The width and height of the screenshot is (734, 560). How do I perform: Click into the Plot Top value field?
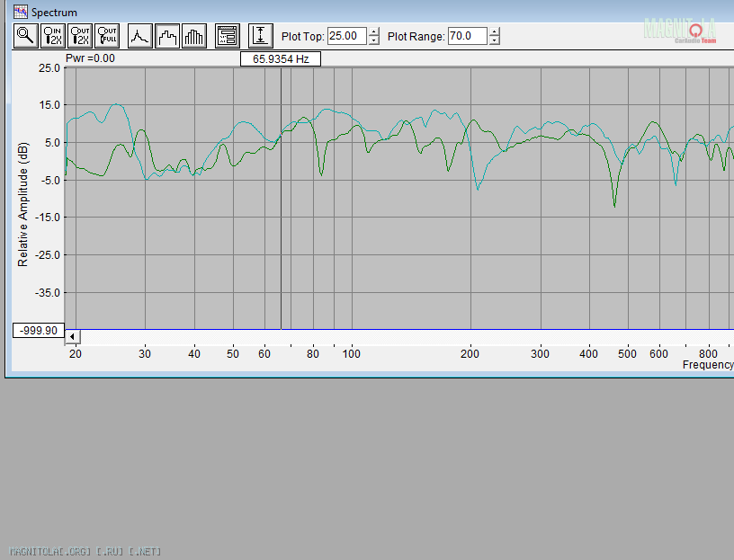click(x=347, y=36)
